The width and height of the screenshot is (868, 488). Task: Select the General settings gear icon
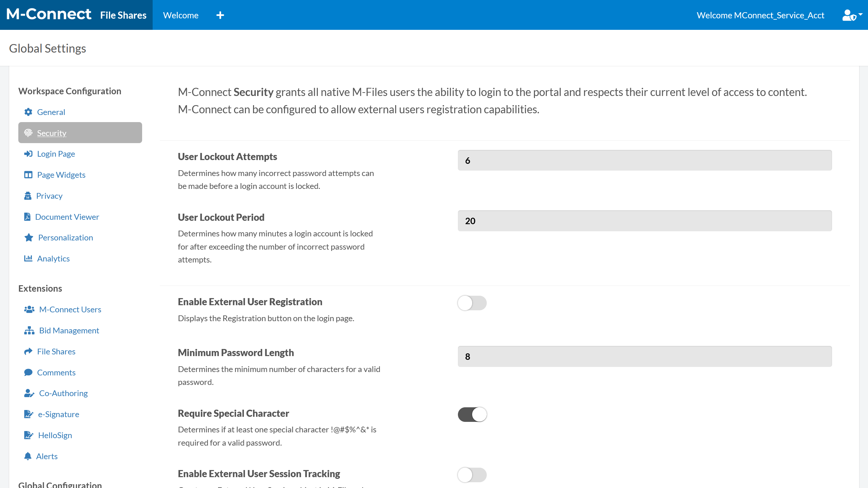(x=28, y=112)
